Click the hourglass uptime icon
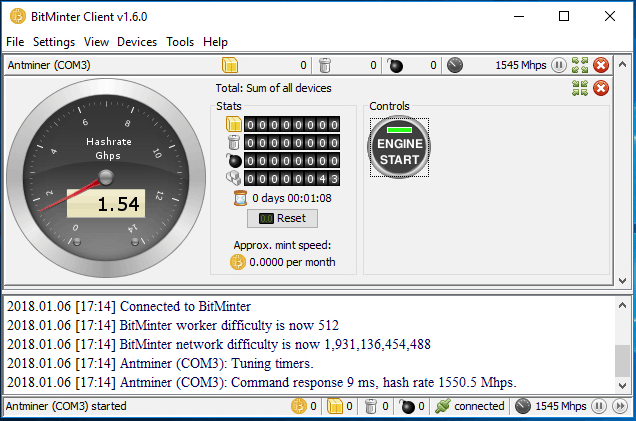The width and height of the screenshot is (636, 421). click(239, 198)
